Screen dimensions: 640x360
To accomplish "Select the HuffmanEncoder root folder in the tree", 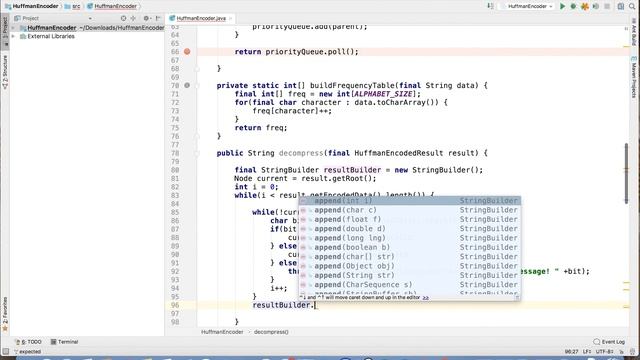I will pyautogui.click(x=51, y=28).
